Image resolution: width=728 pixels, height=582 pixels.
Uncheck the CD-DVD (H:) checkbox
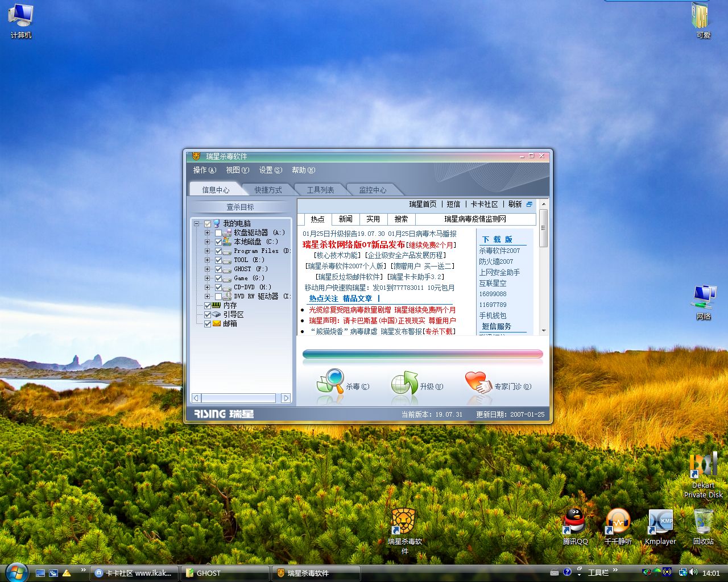(x=218, y=288)
